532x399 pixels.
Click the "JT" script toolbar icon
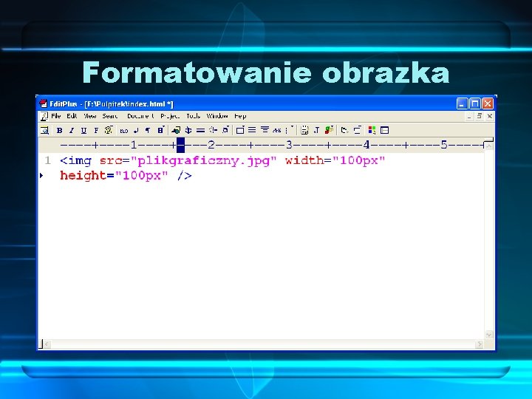(317, 130)
